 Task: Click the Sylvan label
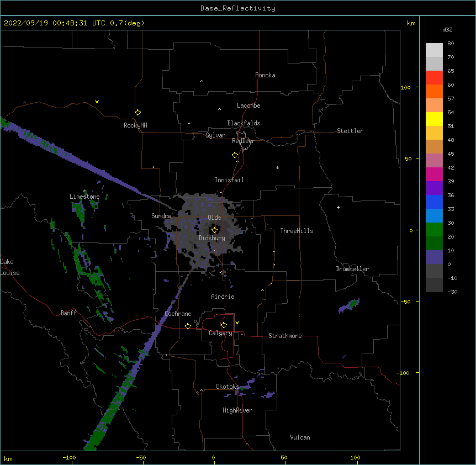coord(215,135)
